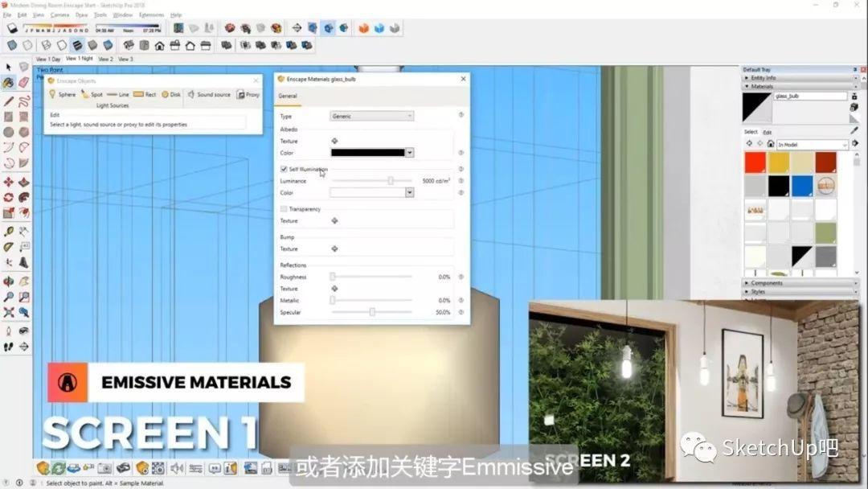Viewport: 868px width, 489px height.
Task: Click the glass_bulb material name field
Action: pos(810,97)
